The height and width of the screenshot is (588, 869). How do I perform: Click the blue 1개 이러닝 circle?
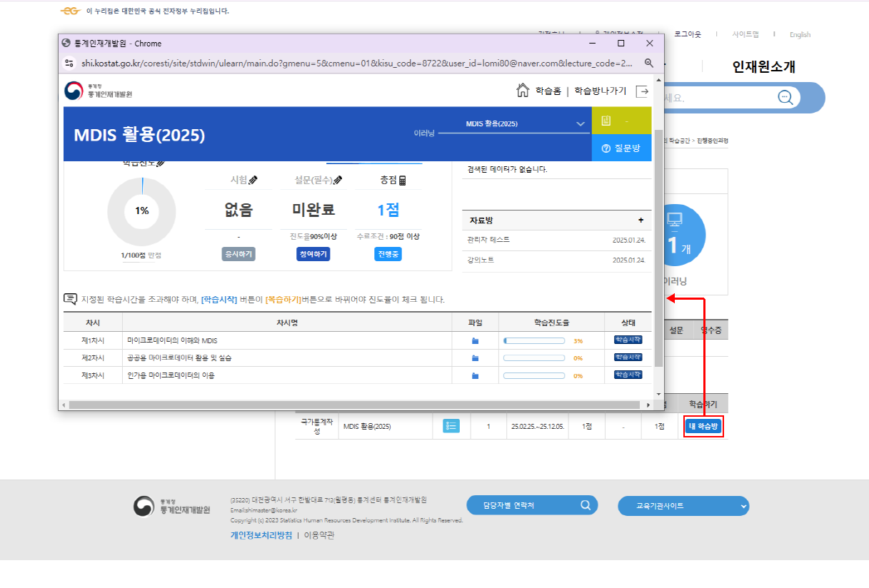click(675, 235)
